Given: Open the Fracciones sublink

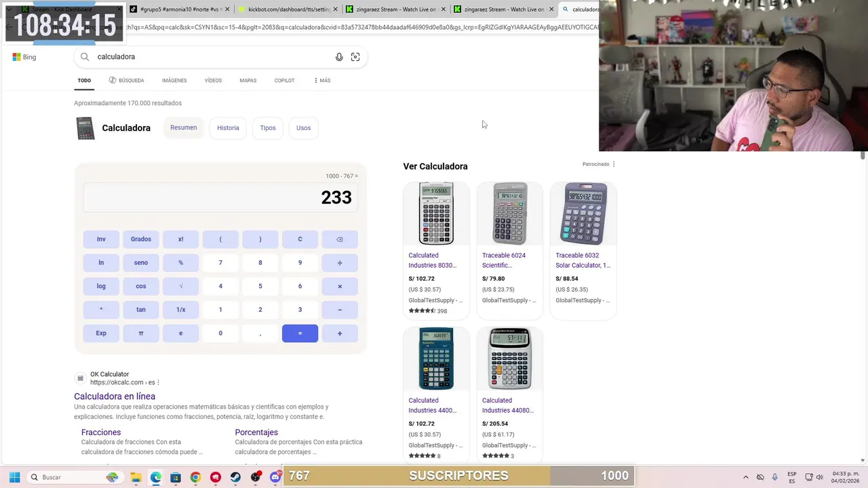Looking at the screenshot, I should [101, 432].
